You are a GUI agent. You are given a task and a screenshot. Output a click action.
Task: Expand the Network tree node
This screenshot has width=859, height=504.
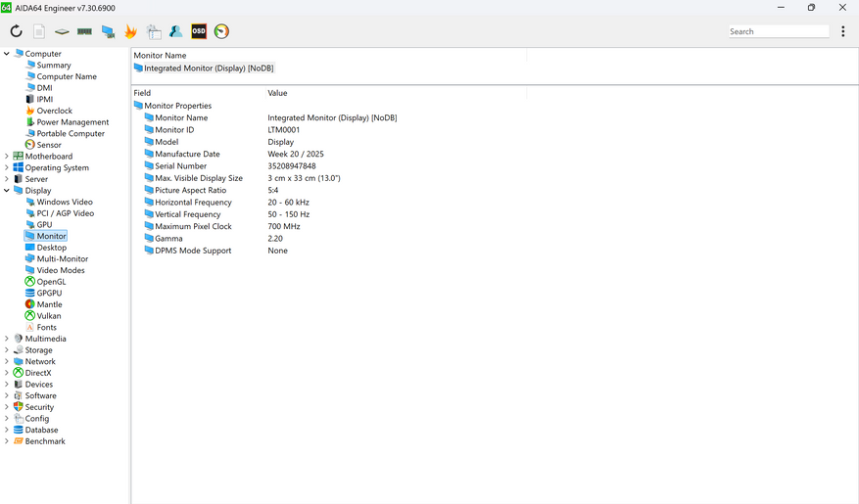click(x=7, y=362)
